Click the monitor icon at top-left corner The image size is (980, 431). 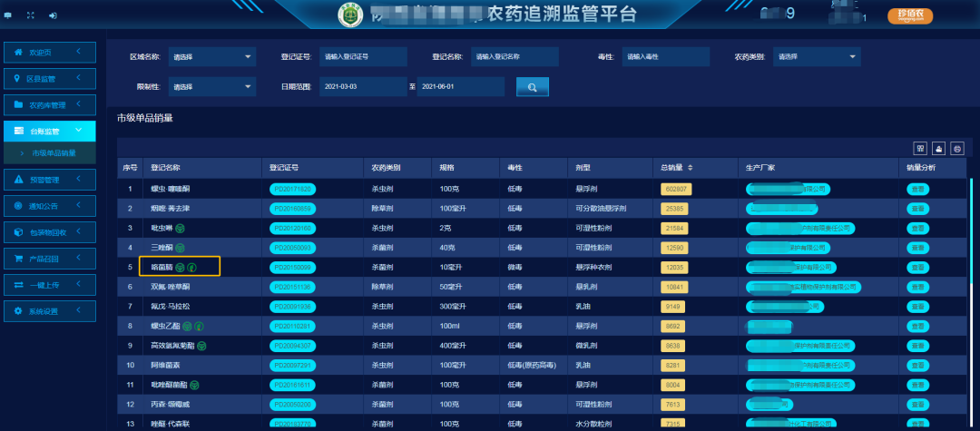(x=9, y=15)
